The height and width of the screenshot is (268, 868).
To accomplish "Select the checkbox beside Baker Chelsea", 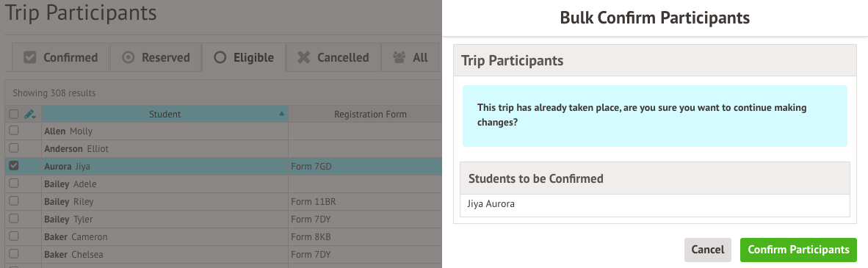I will (x=14, y=253).
